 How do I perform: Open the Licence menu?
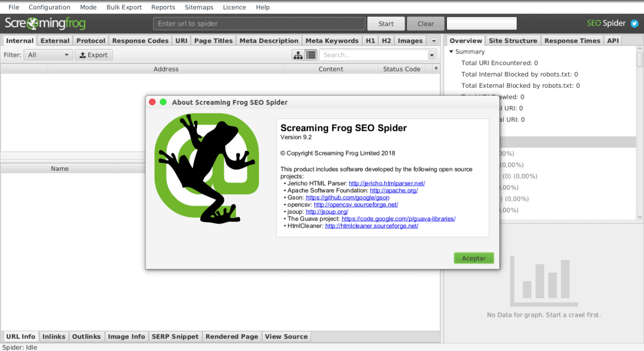[x=234, y=7]
